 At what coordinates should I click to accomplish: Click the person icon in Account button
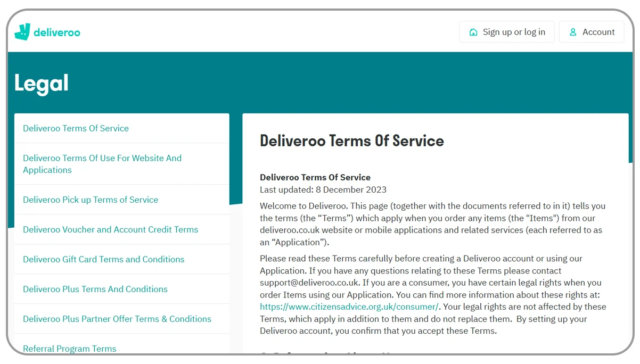click(573, 32)
